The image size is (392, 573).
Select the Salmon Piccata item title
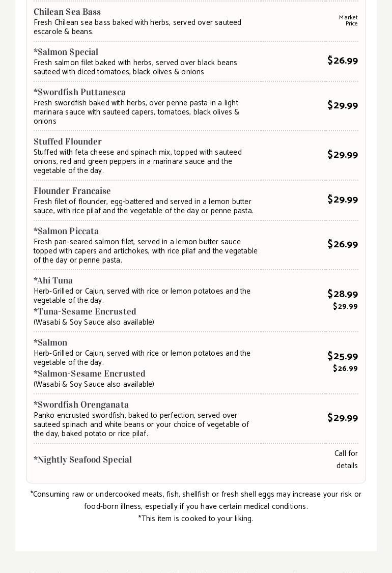click(x=66, y=231)
